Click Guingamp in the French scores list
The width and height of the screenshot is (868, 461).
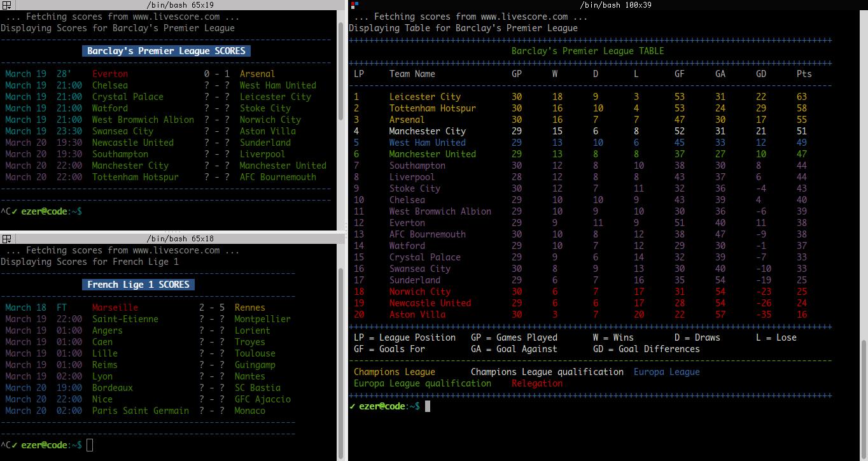coord(255,365)
